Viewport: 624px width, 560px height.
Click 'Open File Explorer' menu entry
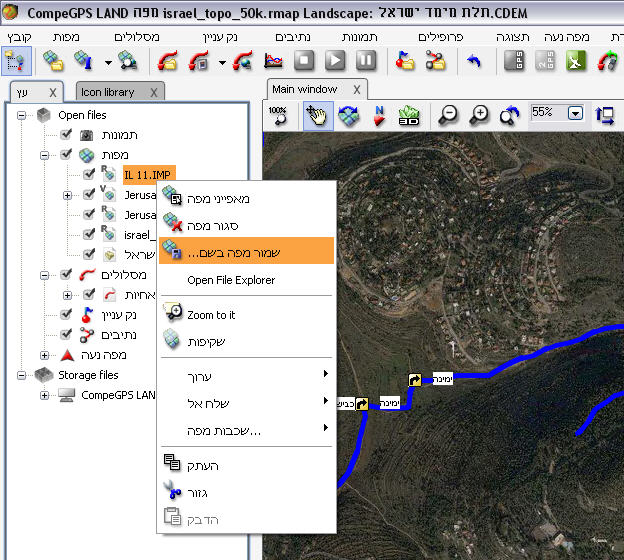coord(231,280)
